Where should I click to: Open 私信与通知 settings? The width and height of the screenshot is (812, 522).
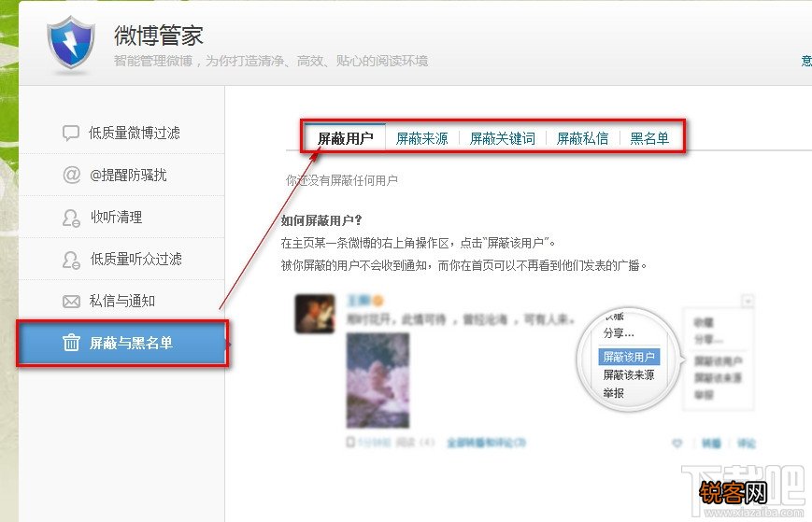coord(121,301)
